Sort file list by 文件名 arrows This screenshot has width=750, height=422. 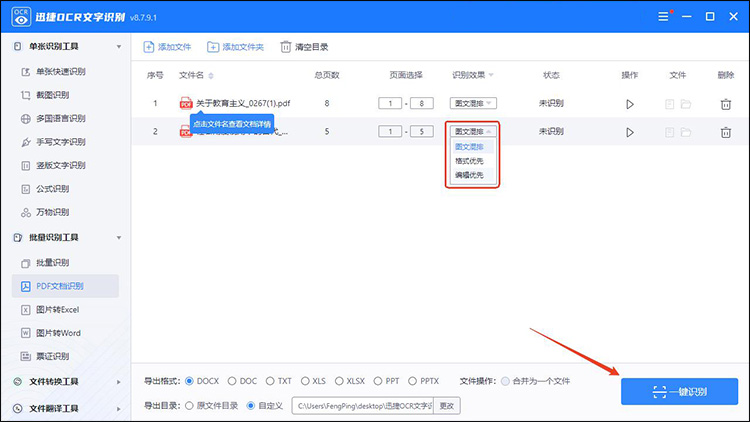[211, 76]
